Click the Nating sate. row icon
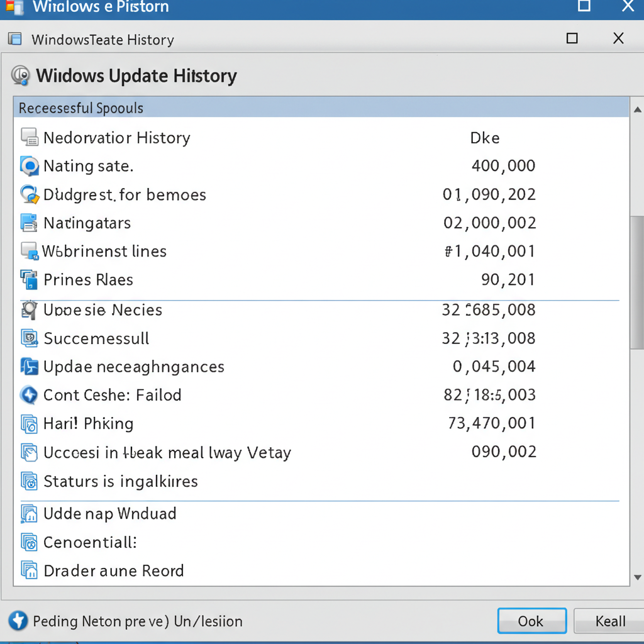Screen dimensions: 644x644 [x=30, y=166]
